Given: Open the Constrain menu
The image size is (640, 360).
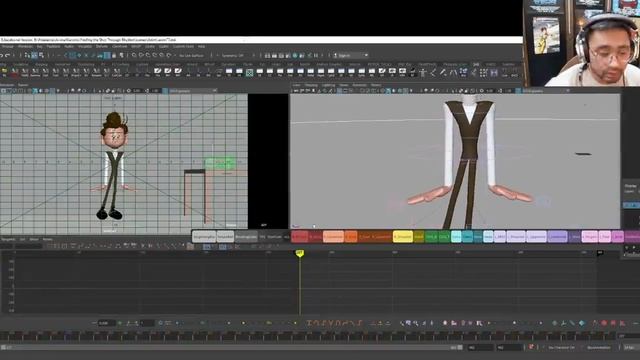Looking at the screenshot, I should [x=120, y=47].
